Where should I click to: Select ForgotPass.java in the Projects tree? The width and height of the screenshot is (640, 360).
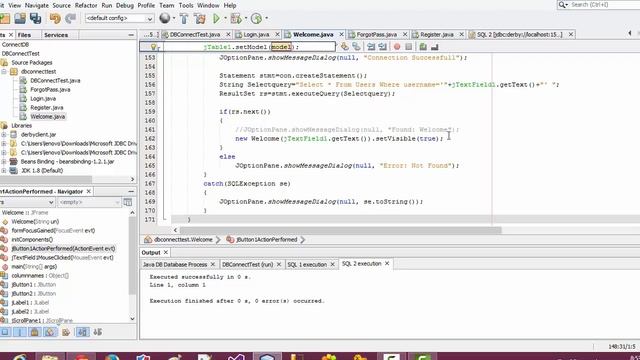(x=50, y=89)
